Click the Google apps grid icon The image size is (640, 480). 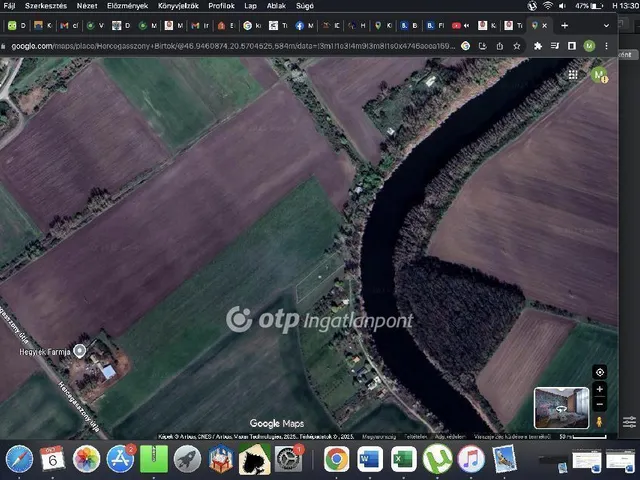tap(573, 74)
